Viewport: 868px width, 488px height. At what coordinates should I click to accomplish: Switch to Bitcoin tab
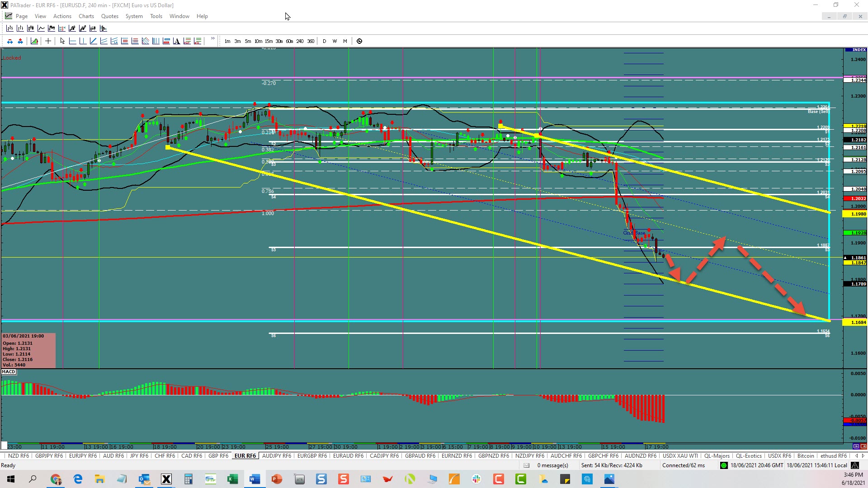coord(806,456)
